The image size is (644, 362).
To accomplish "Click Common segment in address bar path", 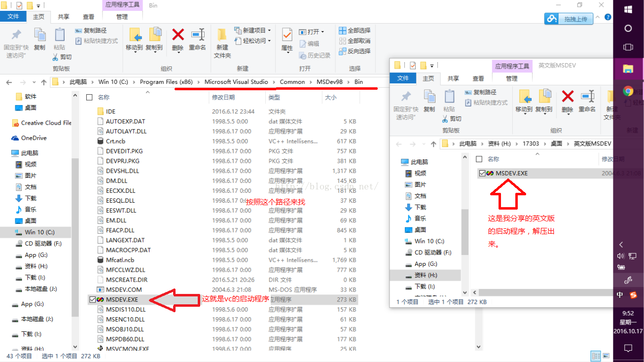I will click(x=292, y=82).
